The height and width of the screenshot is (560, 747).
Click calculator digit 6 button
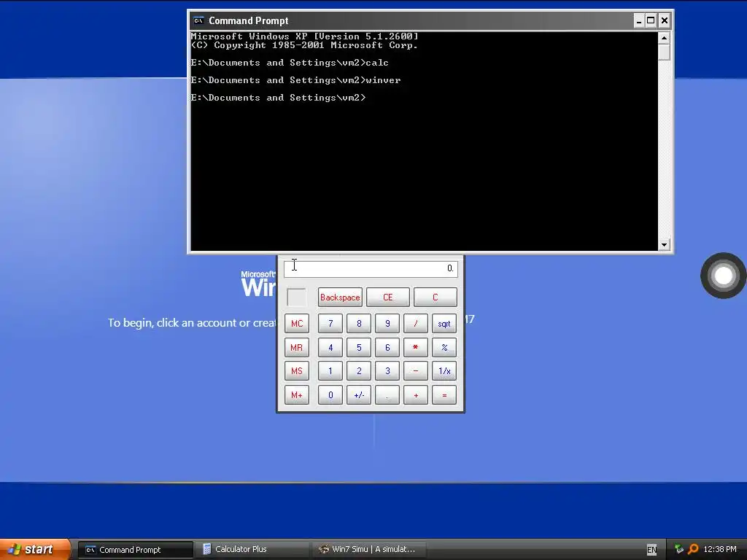[387, 347]
